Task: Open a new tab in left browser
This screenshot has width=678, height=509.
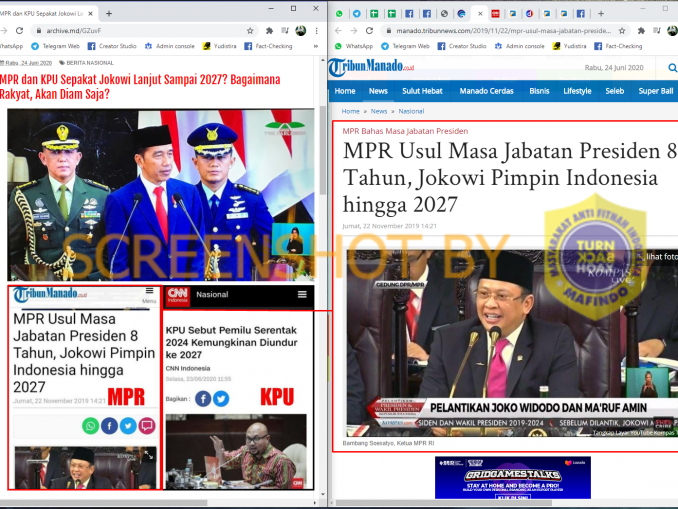Action: point(109,14)
